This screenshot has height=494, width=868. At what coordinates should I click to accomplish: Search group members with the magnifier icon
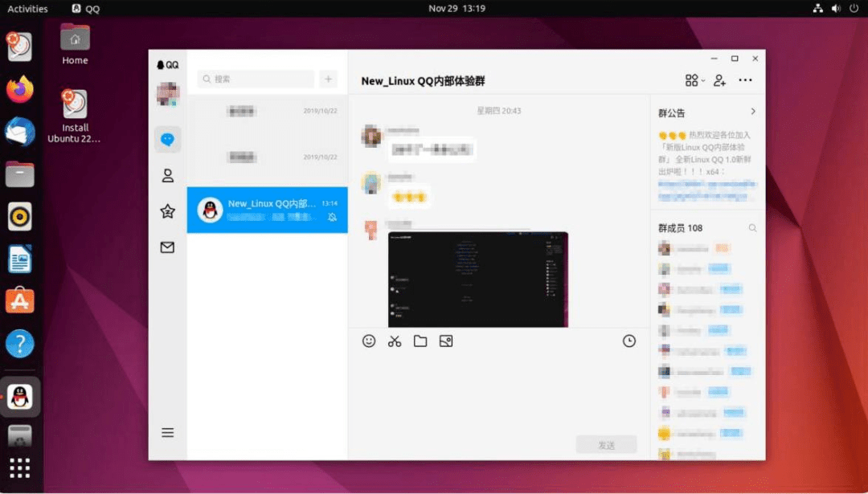751,227
